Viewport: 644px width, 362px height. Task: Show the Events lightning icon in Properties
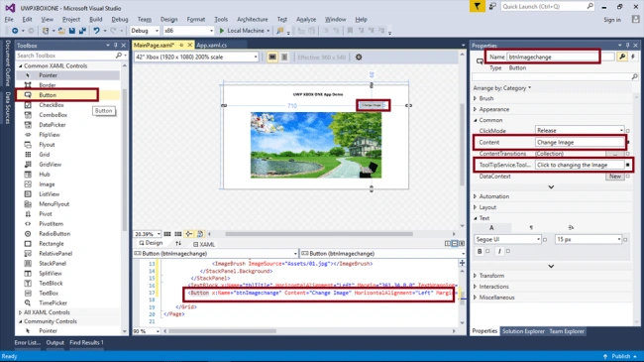[x=633, y=57]
